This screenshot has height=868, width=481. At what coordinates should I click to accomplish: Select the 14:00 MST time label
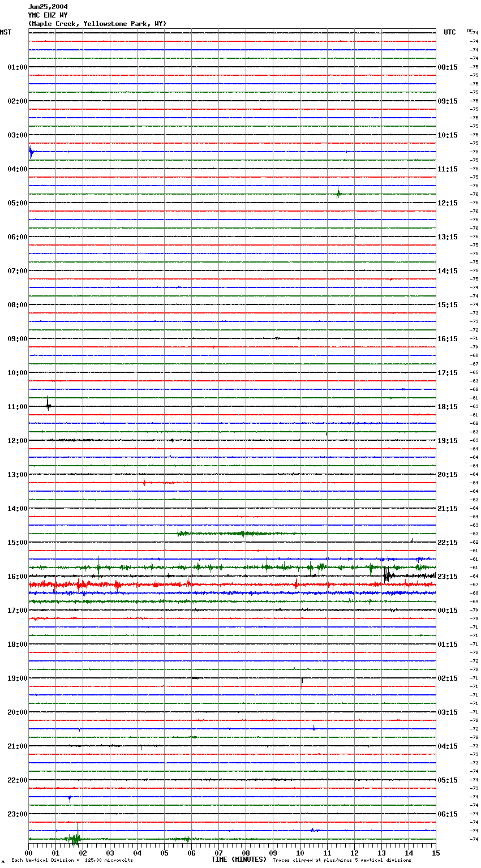click(x=18, y=509)
